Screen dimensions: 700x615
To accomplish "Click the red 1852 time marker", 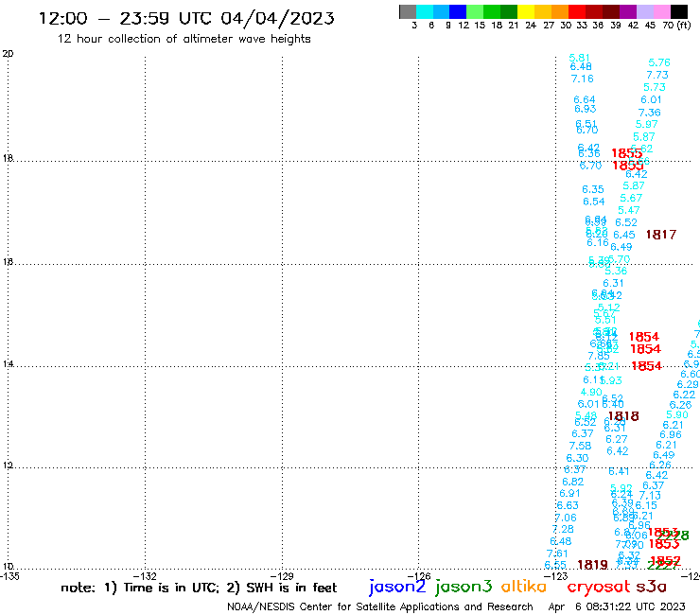I will [665, 560].
